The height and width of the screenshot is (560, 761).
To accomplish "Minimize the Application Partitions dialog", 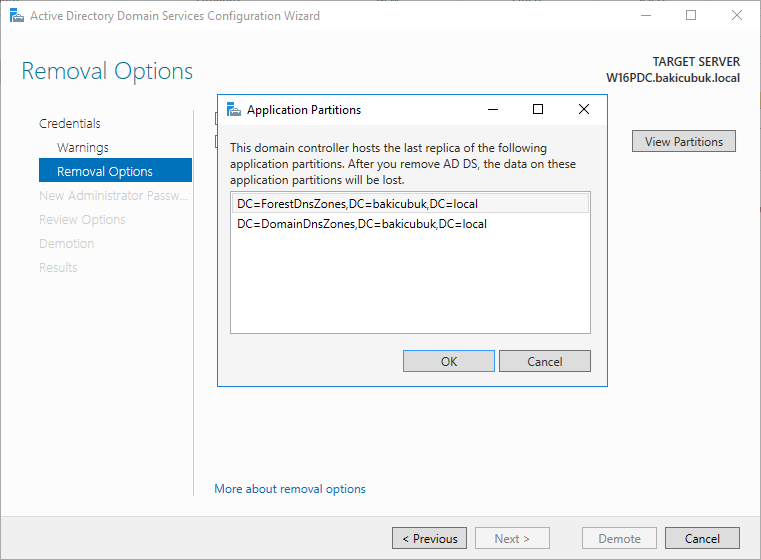I will (x=493, y=109).
